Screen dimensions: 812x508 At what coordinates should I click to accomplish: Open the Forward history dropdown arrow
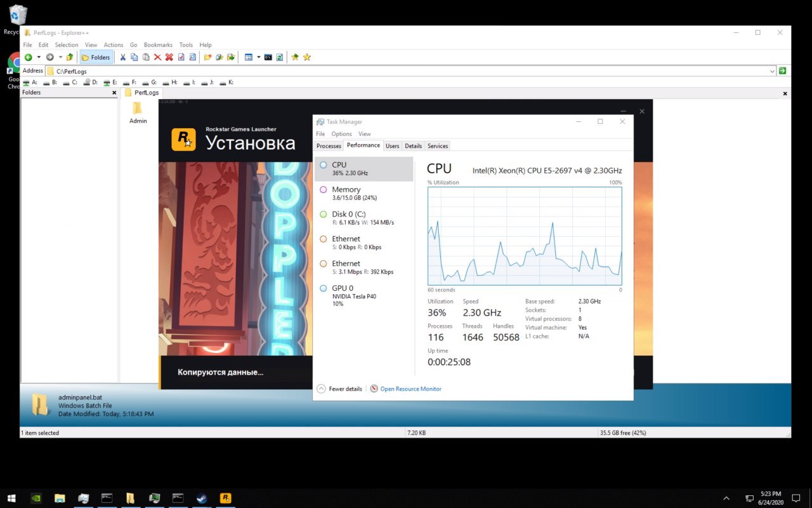click(60, 57)
